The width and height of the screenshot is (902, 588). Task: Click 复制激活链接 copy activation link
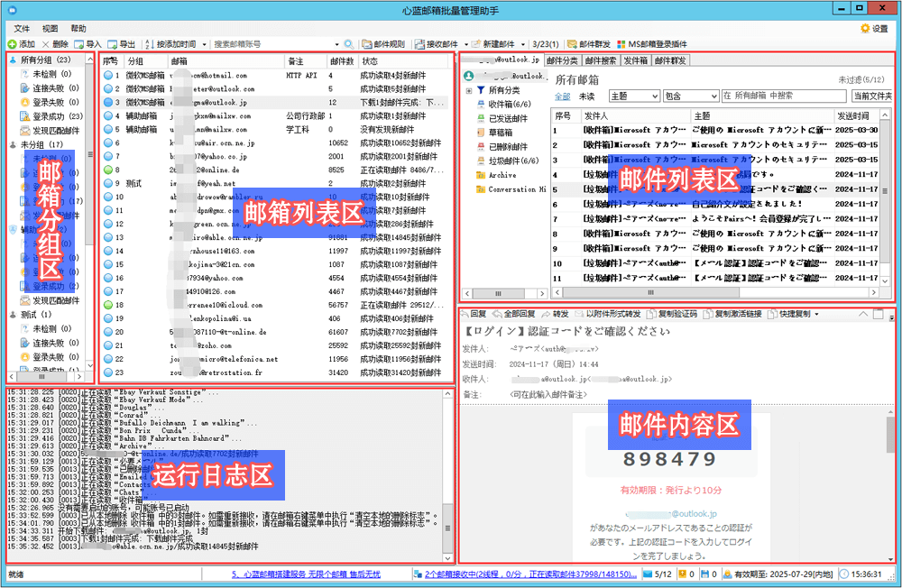click(x=732, y=314)
